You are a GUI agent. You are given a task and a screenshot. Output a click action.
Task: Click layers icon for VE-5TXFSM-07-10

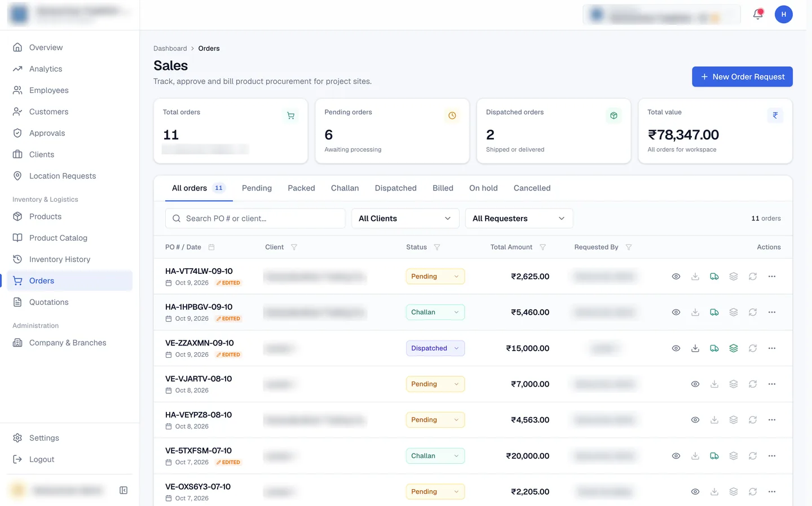(x=734, y=456)
